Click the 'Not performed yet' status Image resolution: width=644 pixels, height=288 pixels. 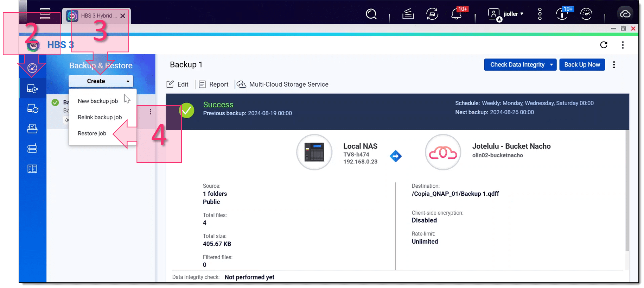249,277
